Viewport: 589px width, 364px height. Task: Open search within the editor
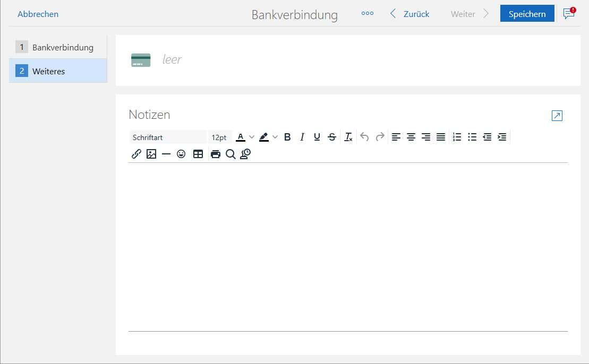pyautogui.click(x=231, y=154)
